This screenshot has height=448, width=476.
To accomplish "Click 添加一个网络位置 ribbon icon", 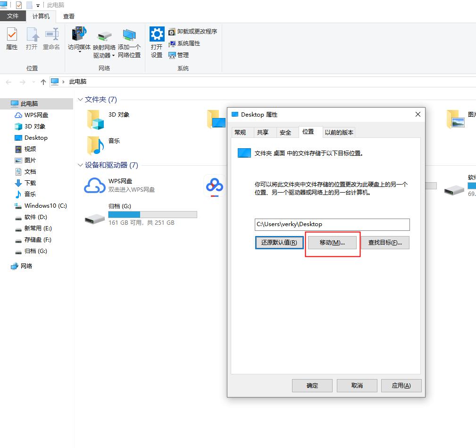I will tap(129, 42).
